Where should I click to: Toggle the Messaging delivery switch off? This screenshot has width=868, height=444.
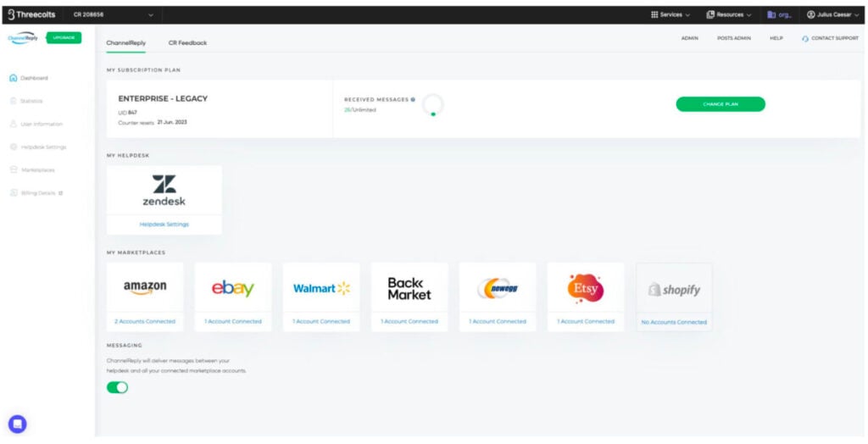[117, 387]
